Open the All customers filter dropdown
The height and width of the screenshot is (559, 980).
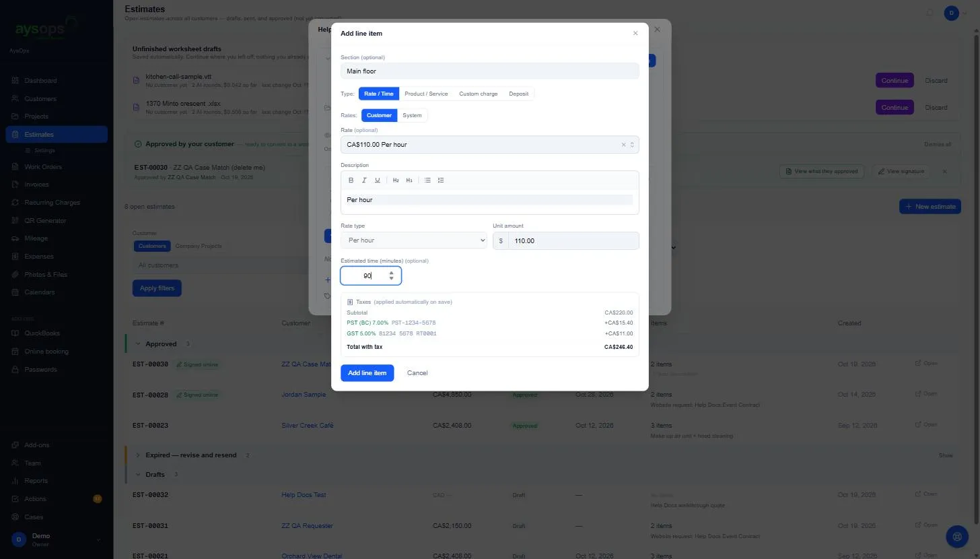pyautogui.click(x=222, y=265)
